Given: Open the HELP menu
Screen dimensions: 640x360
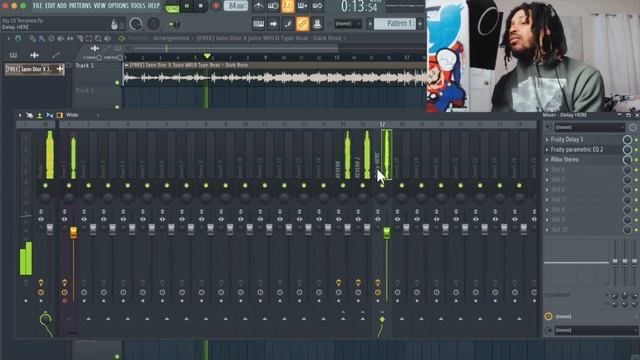Looking at the screenshot, I should (x=153, y=6).
